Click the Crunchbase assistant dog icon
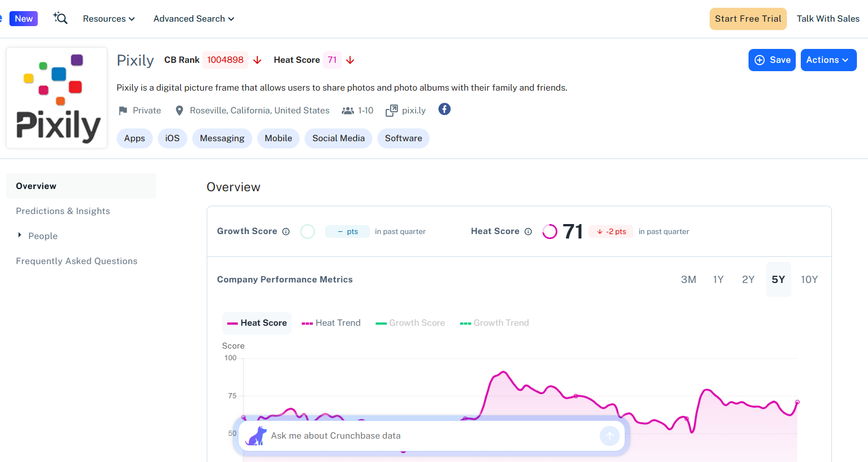The image size is (868, 462). pos(256,436)
